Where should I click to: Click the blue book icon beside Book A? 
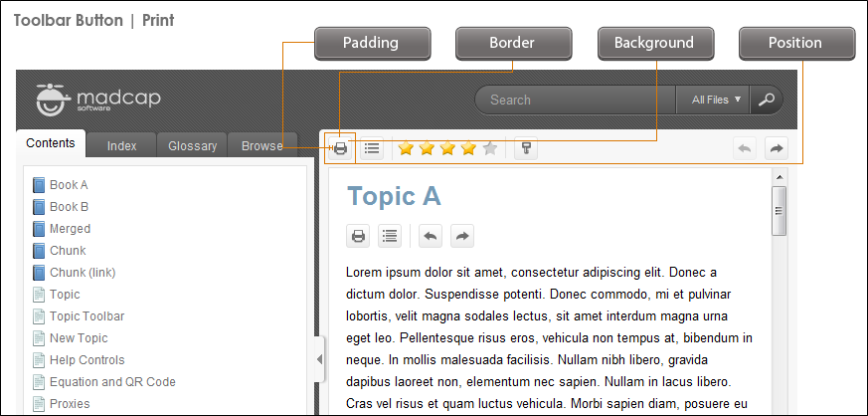click(38, 185)
